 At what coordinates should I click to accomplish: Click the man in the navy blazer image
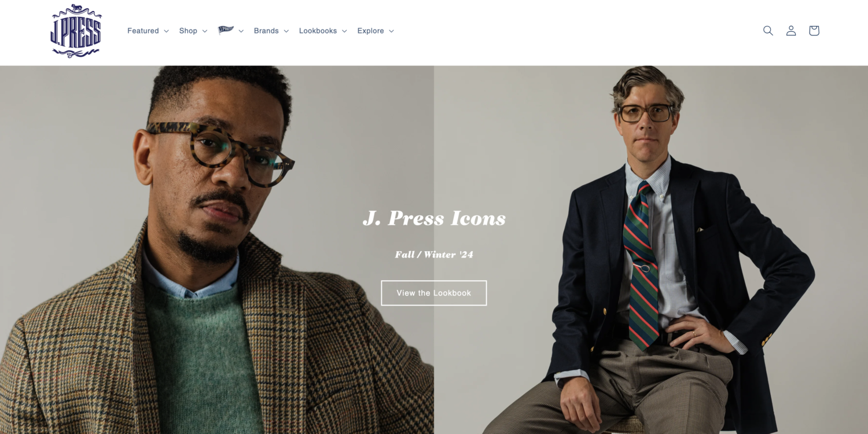(x=651, y=250)
